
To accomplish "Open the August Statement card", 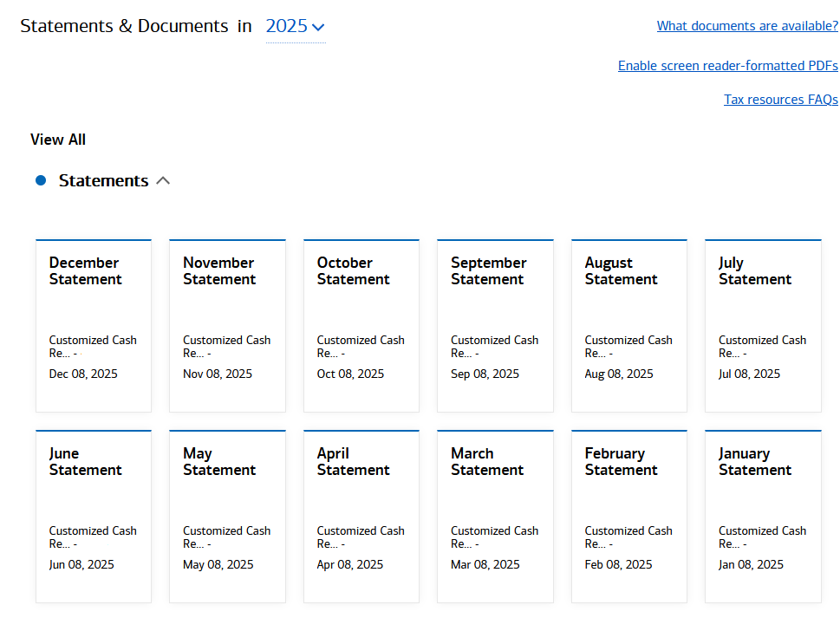I will coord(629,325).
